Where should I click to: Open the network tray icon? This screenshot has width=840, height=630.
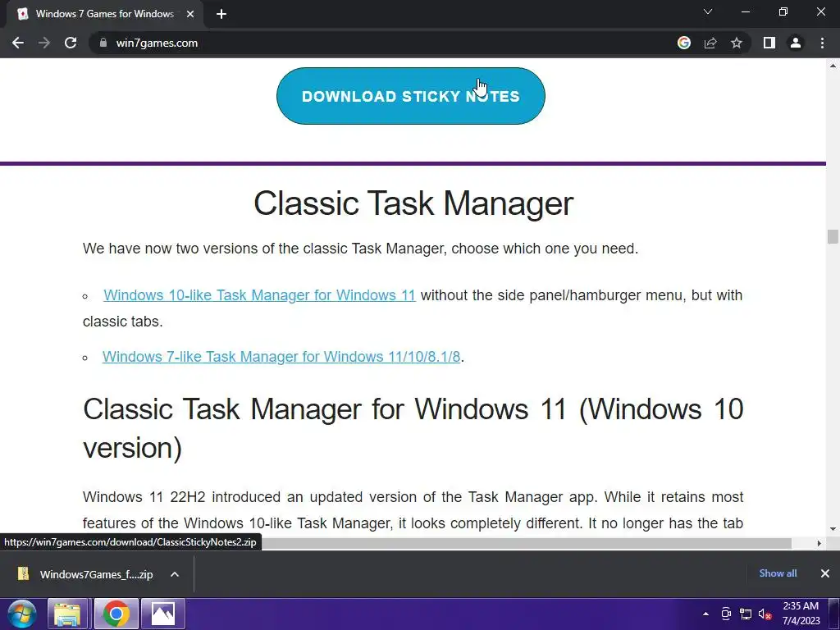tap(745, 614)
